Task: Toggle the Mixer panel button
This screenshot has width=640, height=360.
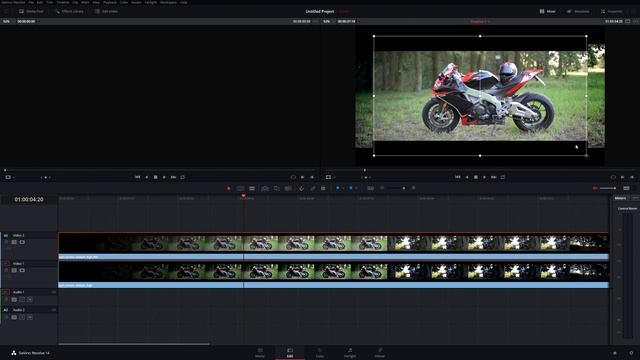Action: click(x=548, y=11)
